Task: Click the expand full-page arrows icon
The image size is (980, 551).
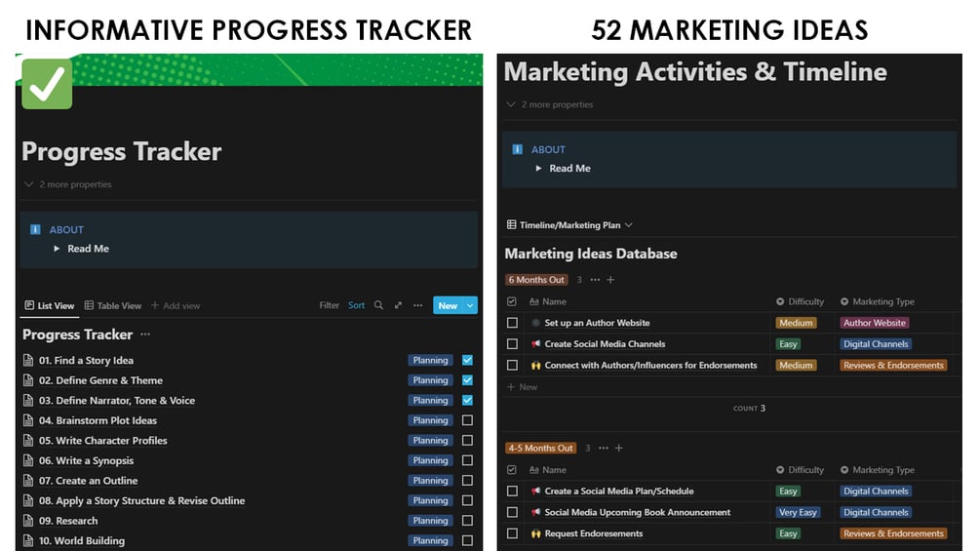Action: pos(398,305)
